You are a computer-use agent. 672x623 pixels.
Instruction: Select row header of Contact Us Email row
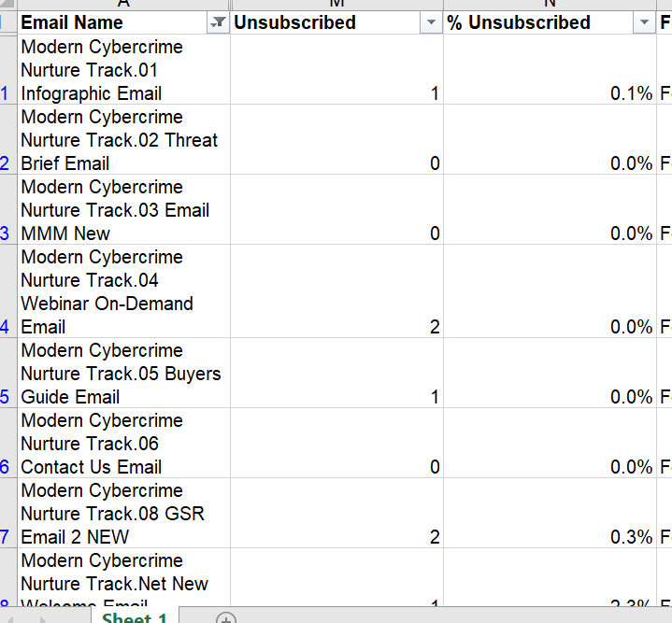8,443
